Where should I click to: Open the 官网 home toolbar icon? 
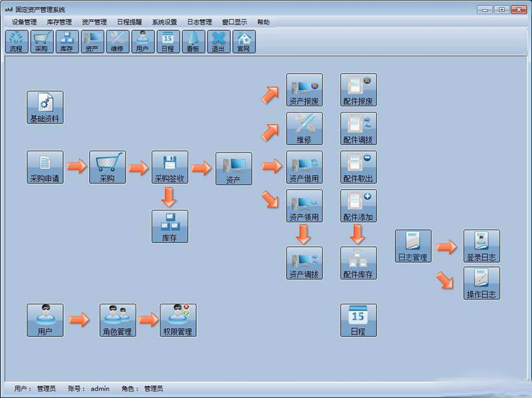244,41
